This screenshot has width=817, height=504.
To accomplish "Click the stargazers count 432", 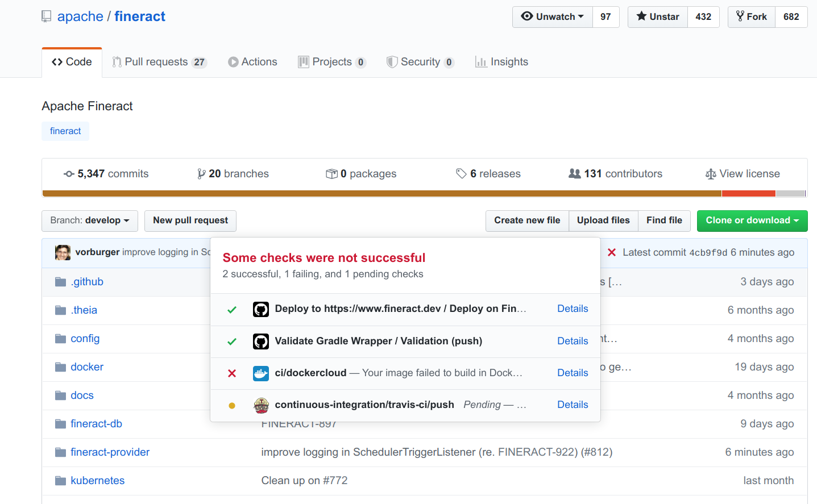I will pos(703,17).
